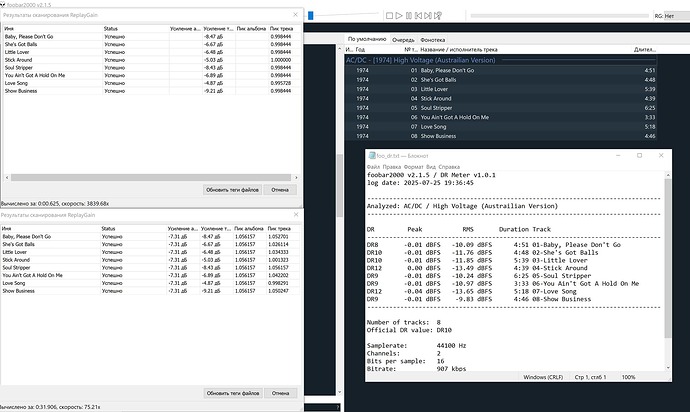690x412 pixels.
Task: Click left scroll arrow in upper ReplayGain list
Action: click(7, 177)
